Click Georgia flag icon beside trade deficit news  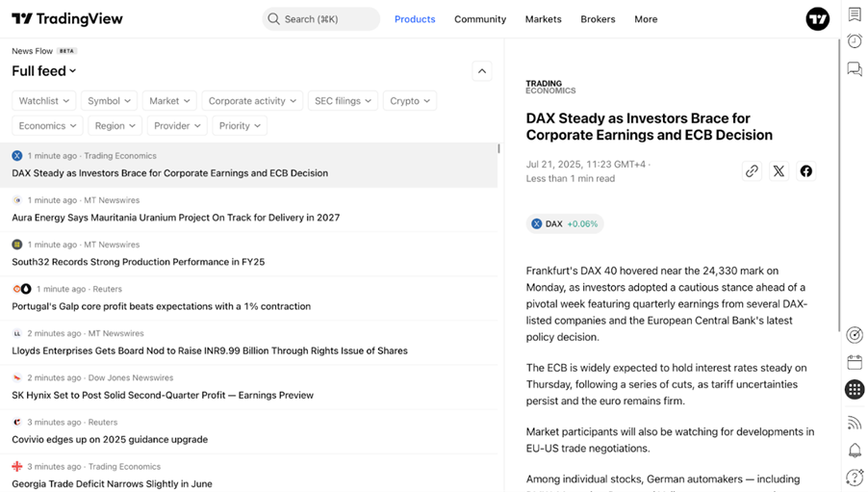(x=17, y=467)
